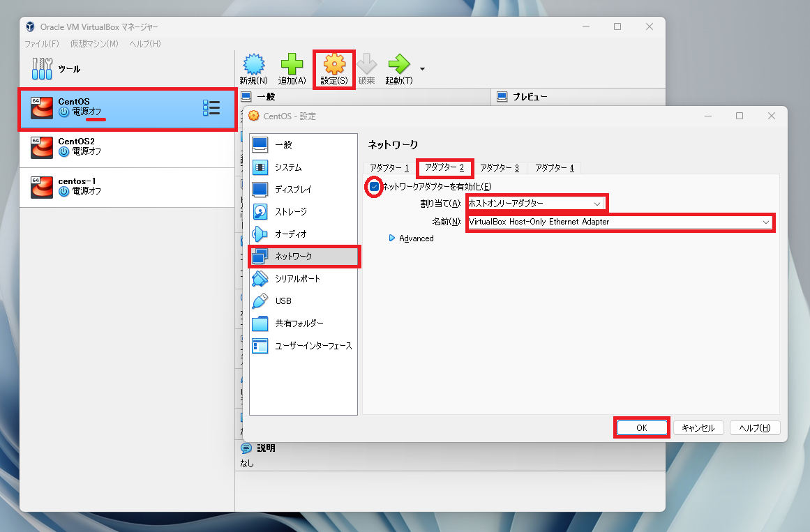Open the Shared Folders (共有フォルダー) category
The height and width of the screenshot is (532, 810).
pyautogui.click(x=303, y=324)
